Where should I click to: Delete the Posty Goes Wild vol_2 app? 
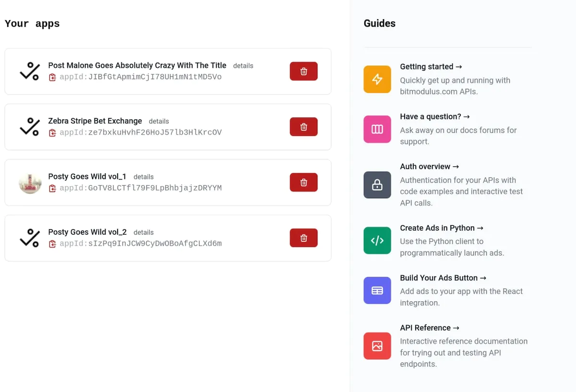(x=303, y=238)
